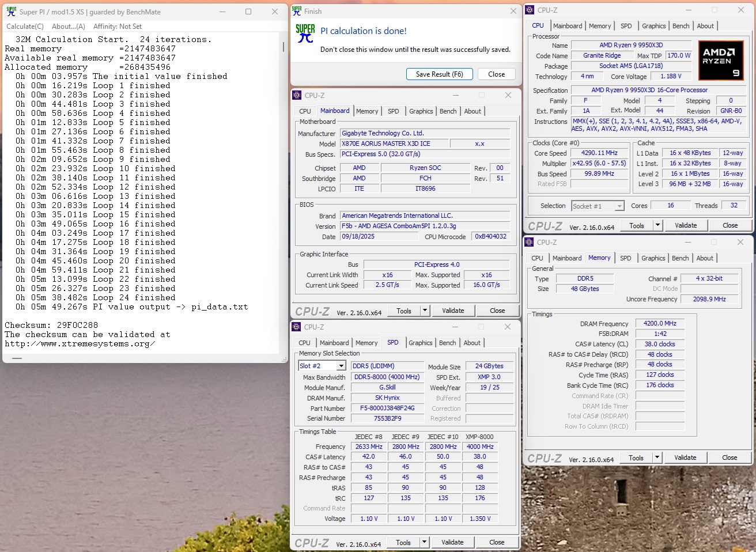756x552 pixels.
Task: Expand the Socket #1 selection dropdown
Action: click(x=619, y=206)
